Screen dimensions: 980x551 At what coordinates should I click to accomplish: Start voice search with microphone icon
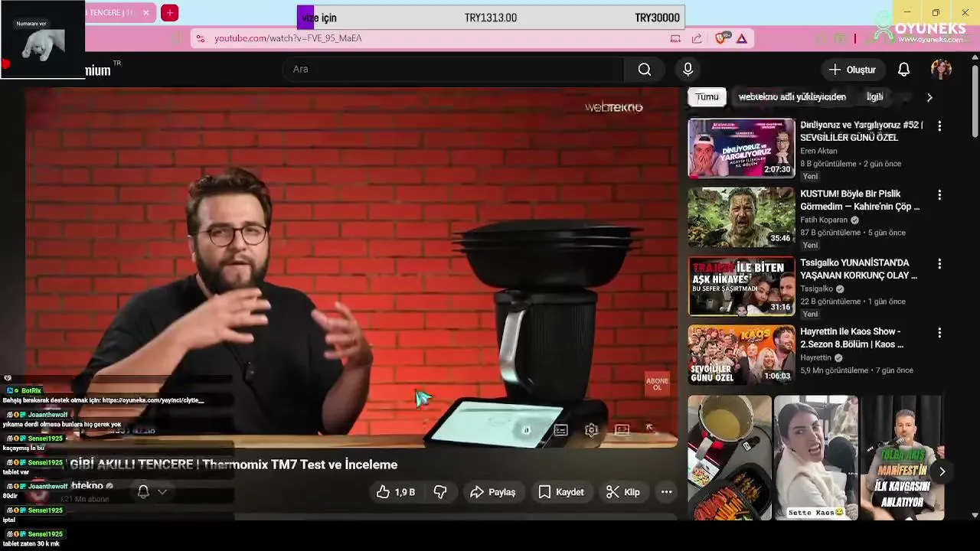coord(688,70)
